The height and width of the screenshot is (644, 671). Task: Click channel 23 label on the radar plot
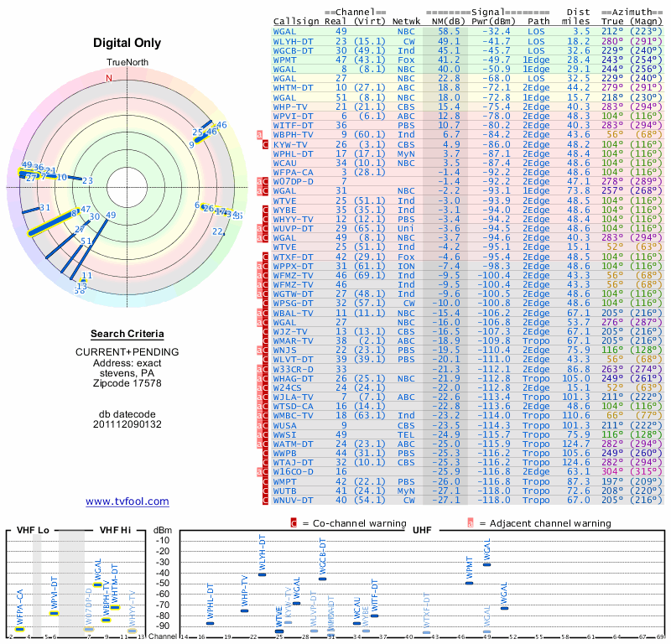click(88, 180)
